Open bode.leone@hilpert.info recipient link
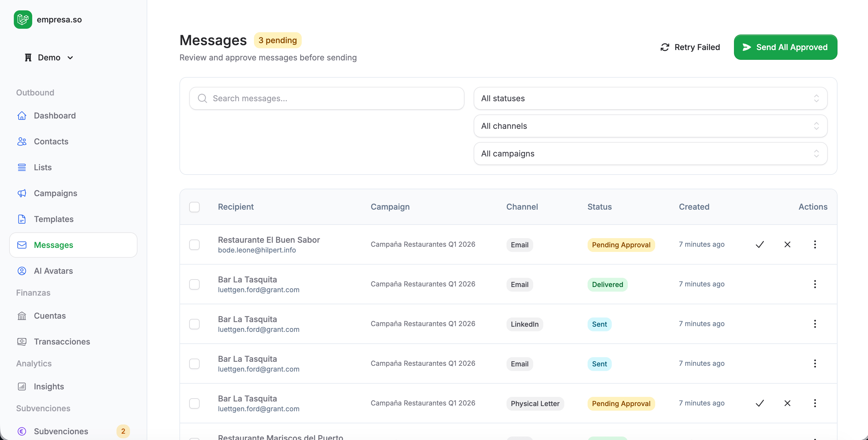868x440 pixels. coord(257,250)
